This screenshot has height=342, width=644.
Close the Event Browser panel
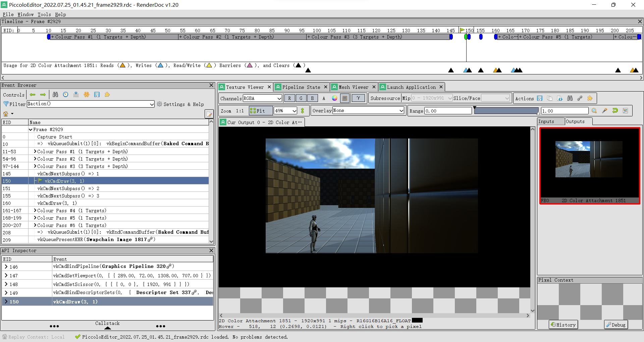pos(211,85)
